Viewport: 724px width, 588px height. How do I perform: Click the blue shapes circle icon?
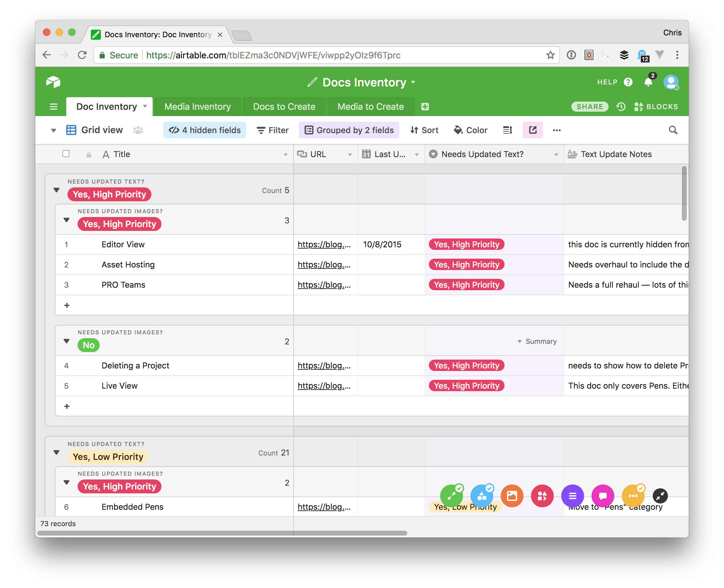coord(482,496)
